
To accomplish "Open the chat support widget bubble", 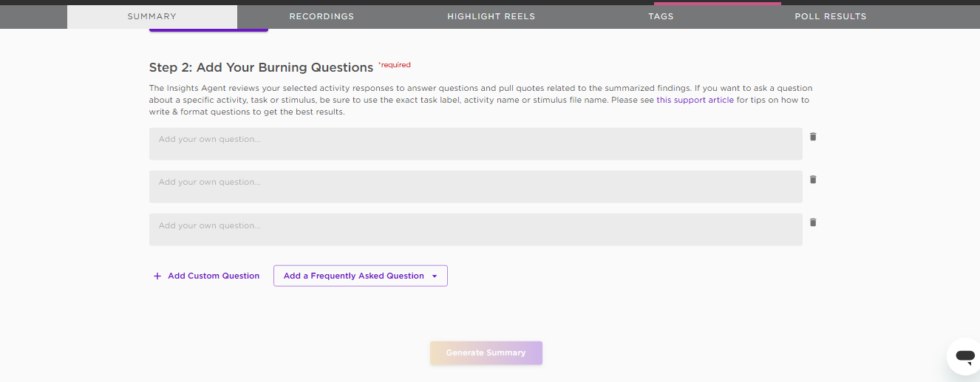I will 964,356.
